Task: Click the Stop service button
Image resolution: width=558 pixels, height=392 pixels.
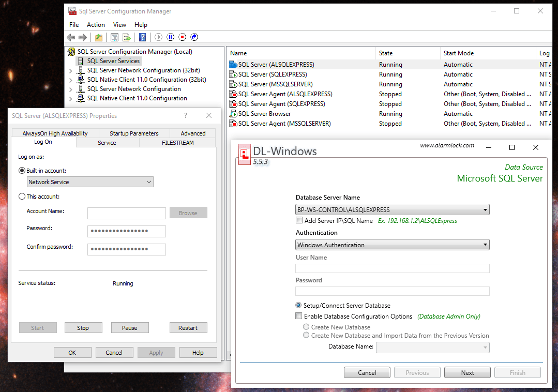Action: (83, 328)
